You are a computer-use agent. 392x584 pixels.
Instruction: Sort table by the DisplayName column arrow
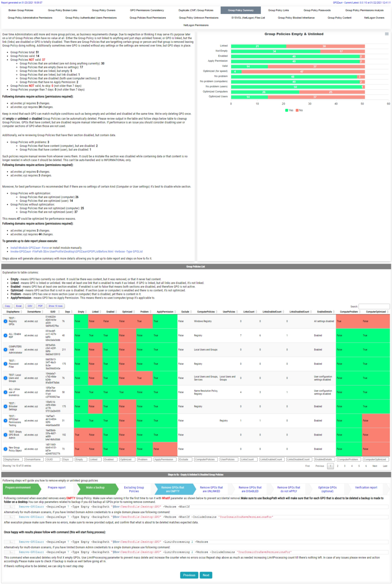[x=21, y=312]
